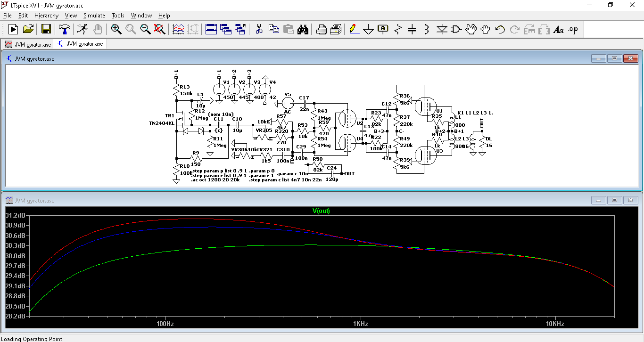644x342 pixels.
Task: Click the Undo arrow icon
Action: click(500, 29)
